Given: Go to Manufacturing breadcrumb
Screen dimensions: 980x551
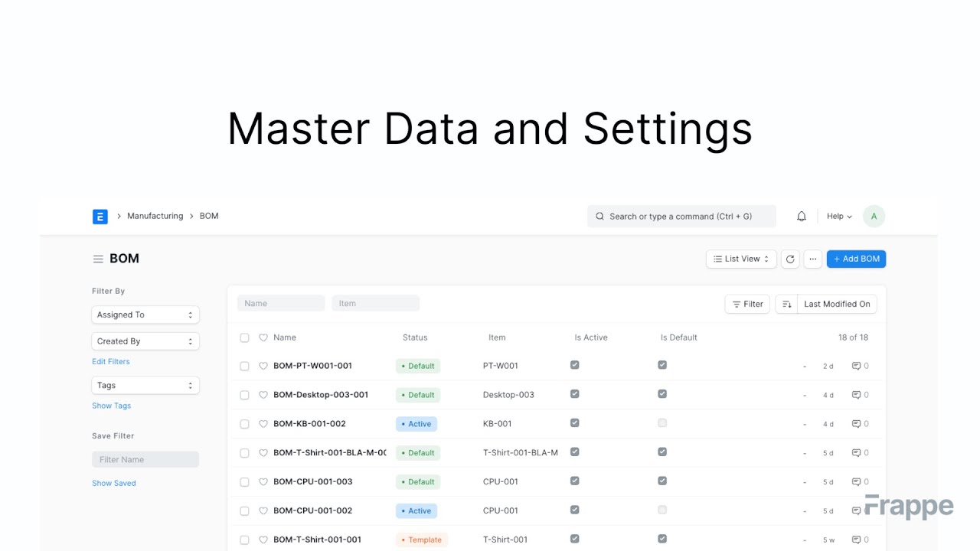Looking at the screenshot, I should pos(155,217).
